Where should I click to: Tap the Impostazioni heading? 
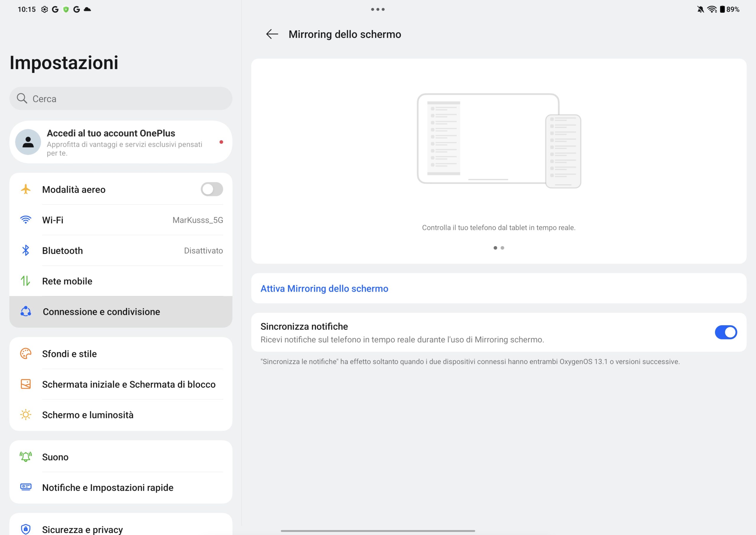pyautogui.click(x=64, y=62)
